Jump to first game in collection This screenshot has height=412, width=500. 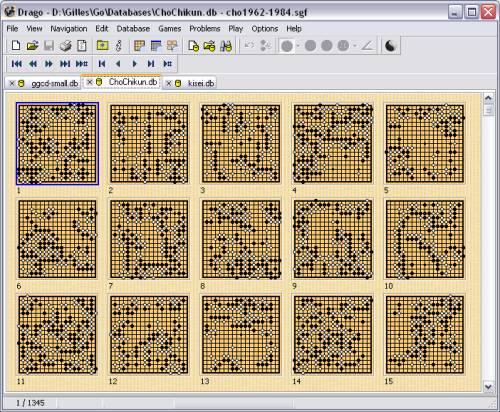(x=16, y=64)
